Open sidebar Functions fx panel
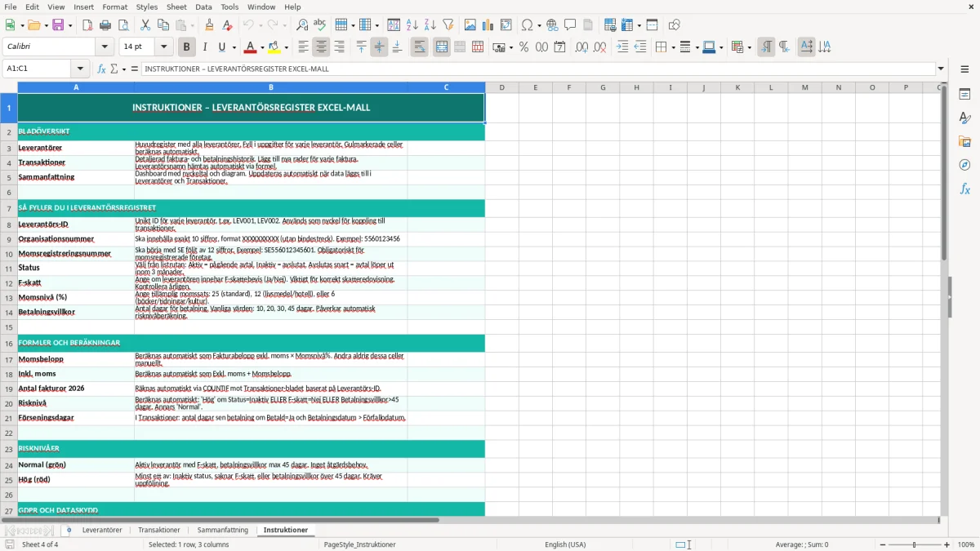The width and height of the screenshot is (980, 551). coord(964,189)
